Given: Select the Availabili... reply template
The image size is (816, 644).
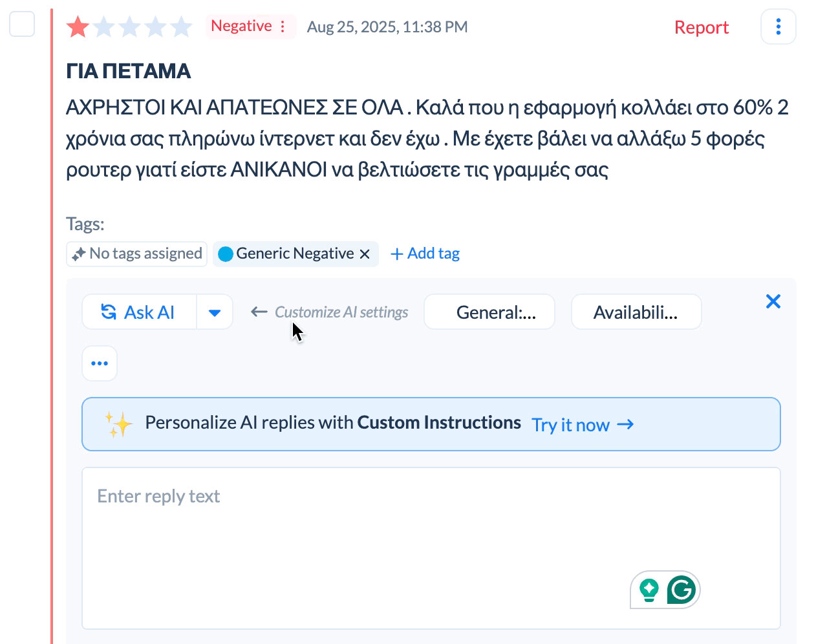Looking at the screenshot, I should tap(636, 312).
